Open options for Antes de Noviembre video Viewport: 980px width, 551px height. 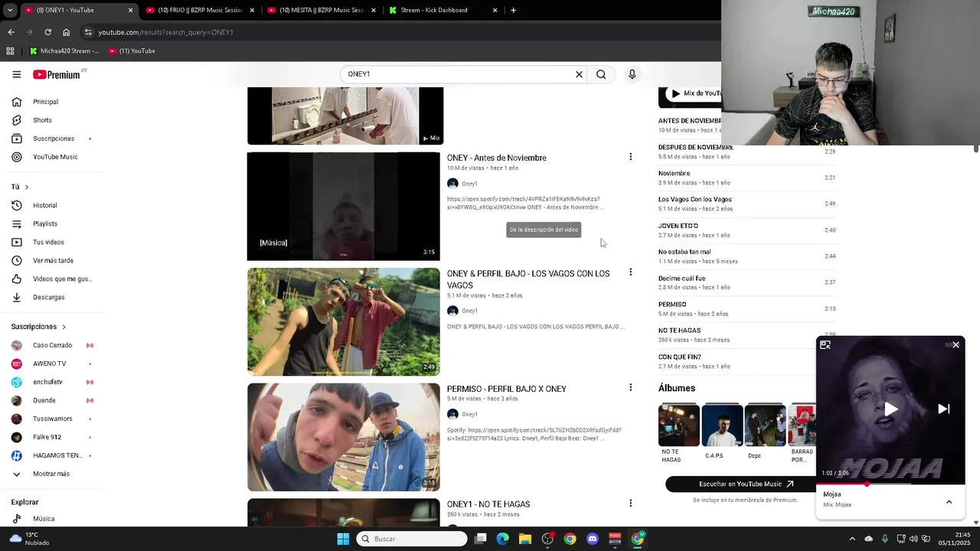pyautogui.click(x=630, y=157)
